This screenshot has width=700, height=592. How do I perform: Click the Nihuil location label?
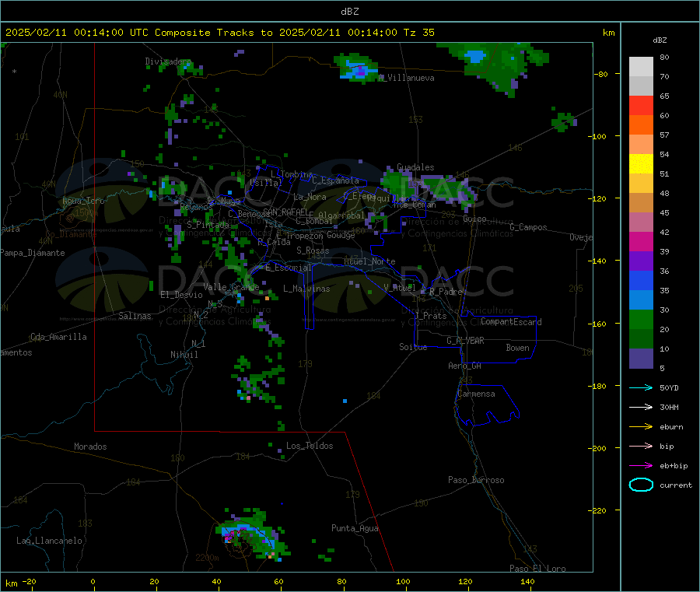(x=184, y=355)
